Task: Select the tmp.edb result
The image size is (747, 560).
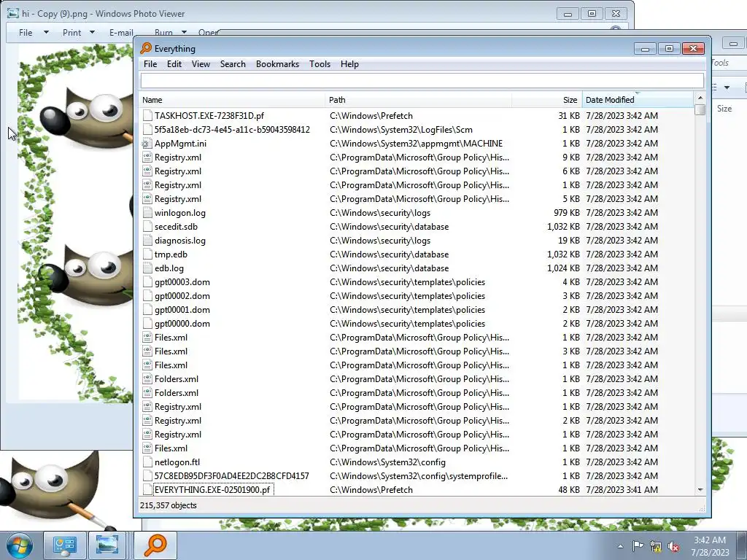Action: point(171,254)
